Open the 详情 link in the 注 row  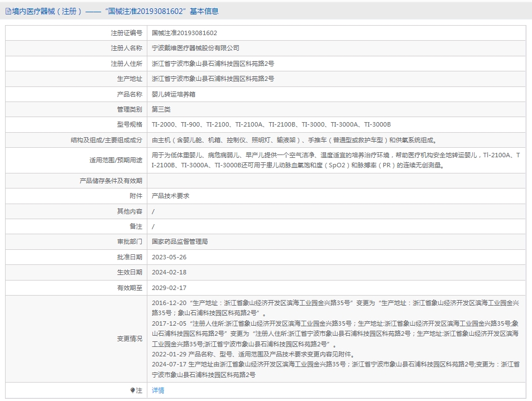(x=158, y=390)
